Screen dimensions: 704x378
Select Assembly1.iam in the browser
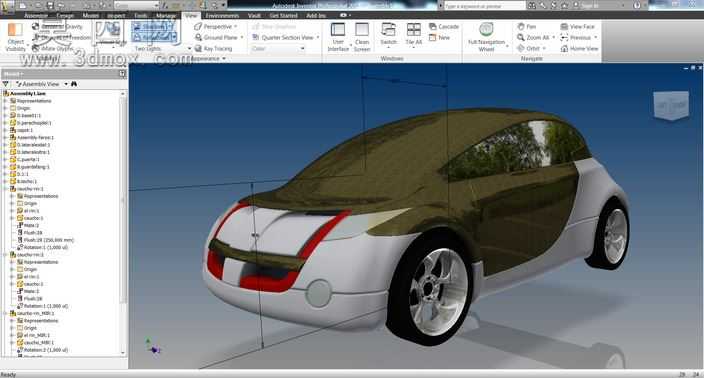[28, 93]
